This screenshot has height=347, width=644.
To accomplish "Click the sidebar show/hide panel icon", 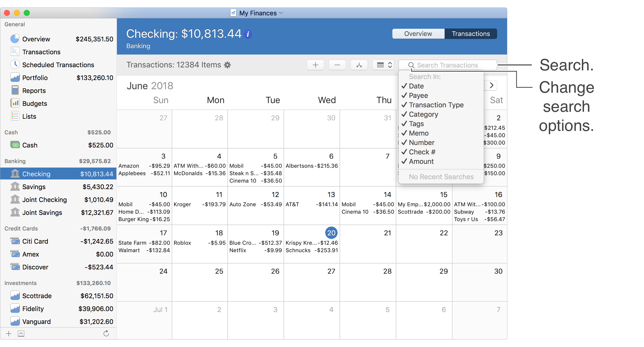I will 21,333.
